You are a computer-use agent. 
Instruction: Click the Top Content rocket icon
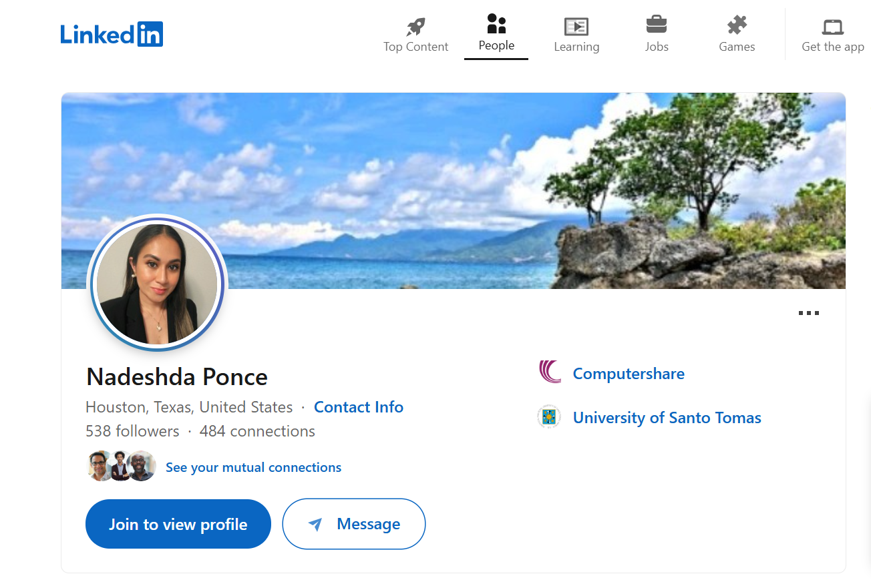[415, 25]
